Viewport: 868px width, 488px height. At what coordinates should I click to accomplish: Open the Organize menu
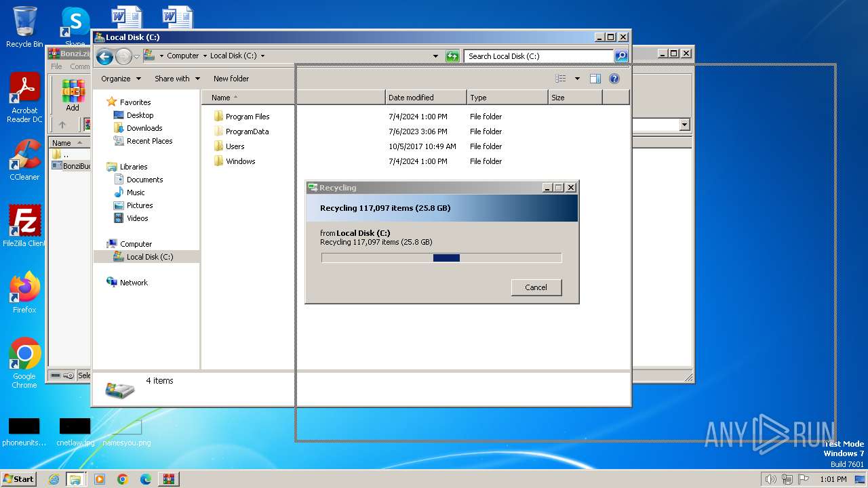pyautogui.click(x=121, y=79)
